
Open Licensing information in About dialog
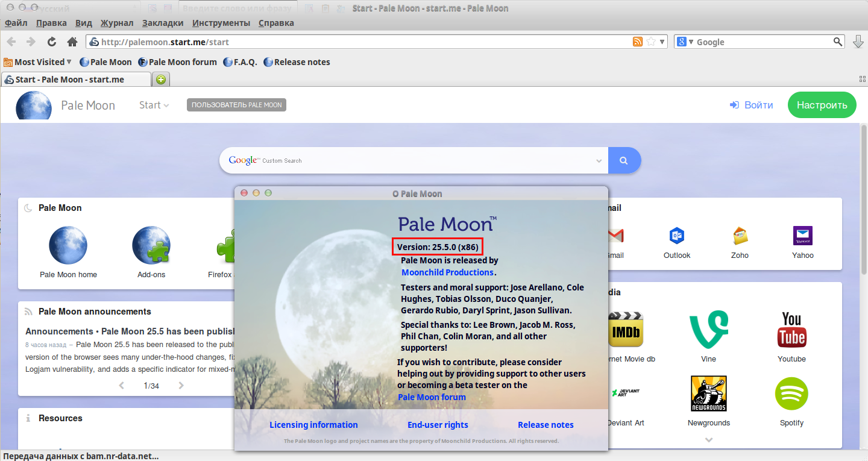coord(313,425)
